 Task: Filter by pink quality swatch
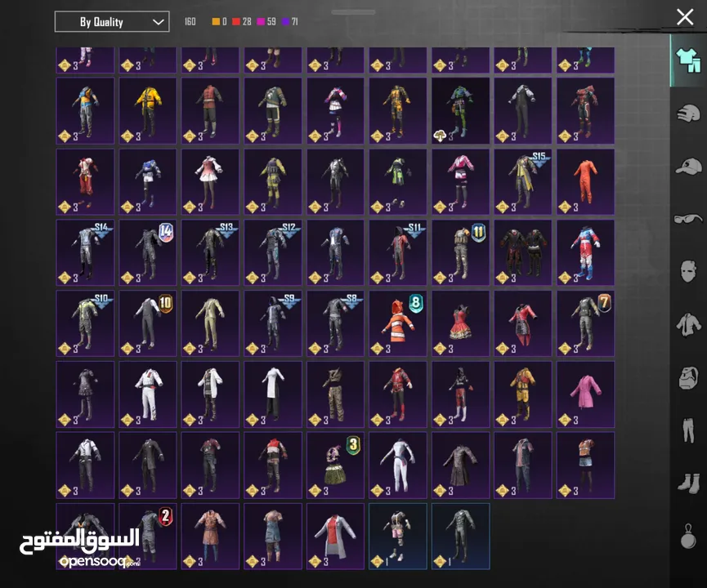[261, 21]
